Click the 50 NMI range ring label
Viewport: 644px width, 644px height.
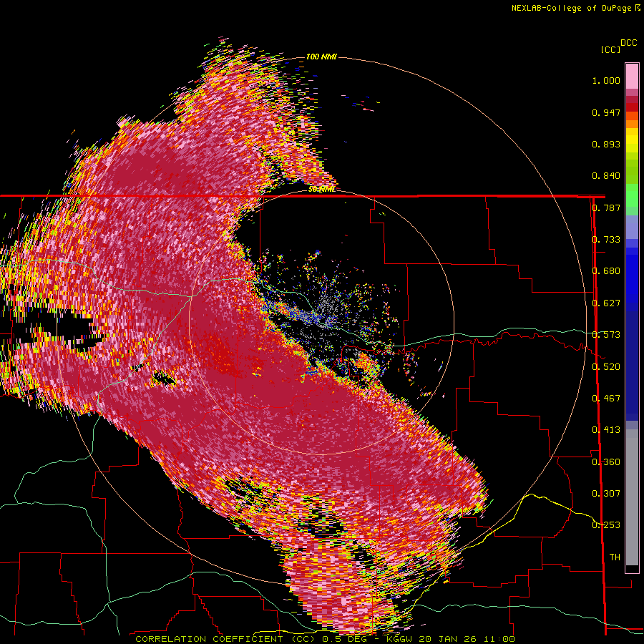pyautogui.click(x=321, y=189)
